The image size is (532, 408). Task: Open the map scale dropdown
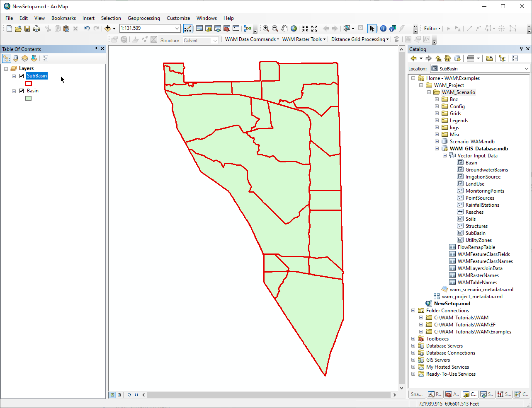(177, 29)
